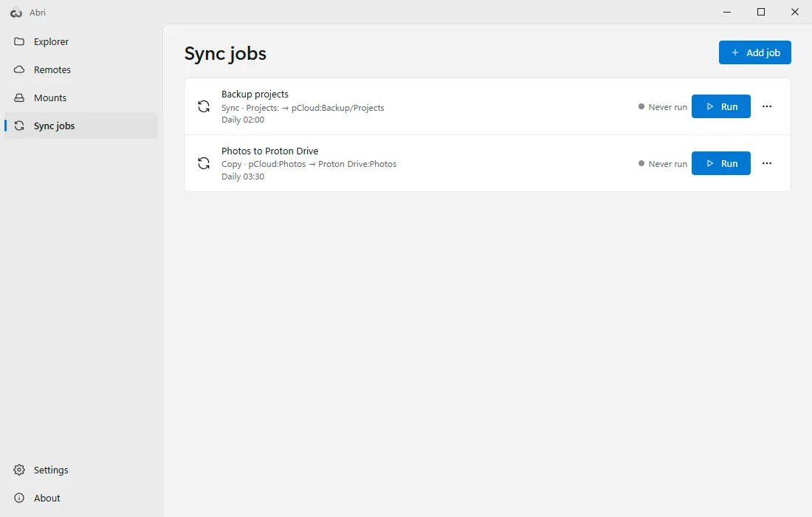Click Never run status of Photos to Proton Drive
The image size is (812, 517).
[x=662, y=164]
